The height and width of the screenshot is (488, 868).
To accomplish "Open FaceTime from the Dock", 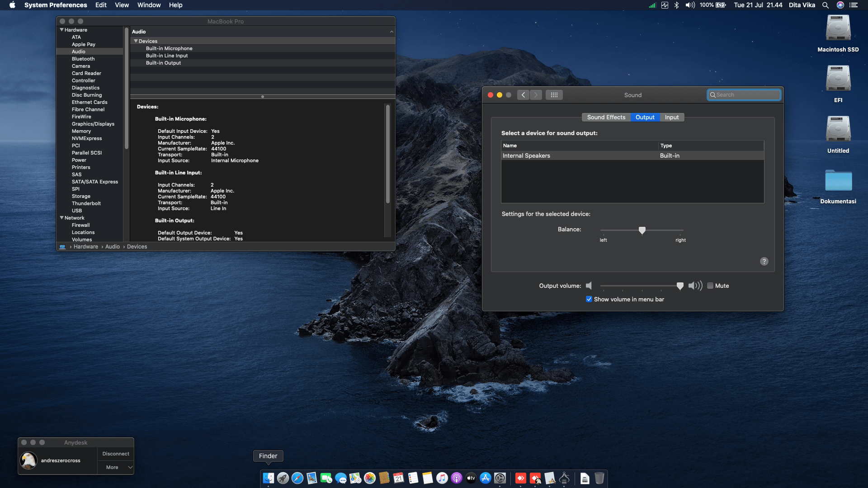I will (326, 478).
